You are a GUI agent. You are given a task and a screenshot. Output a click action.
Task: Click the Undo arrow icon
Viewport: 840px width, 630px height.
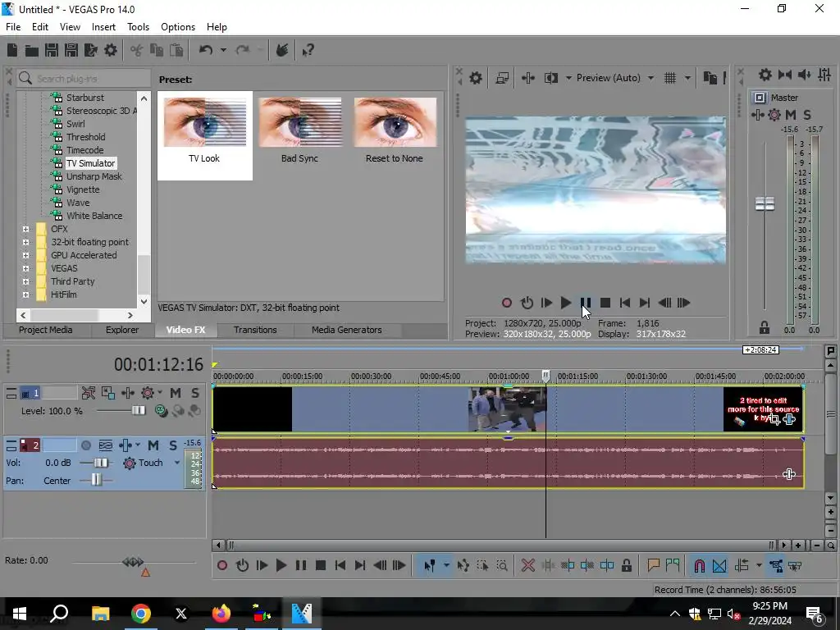click(206, 50)
